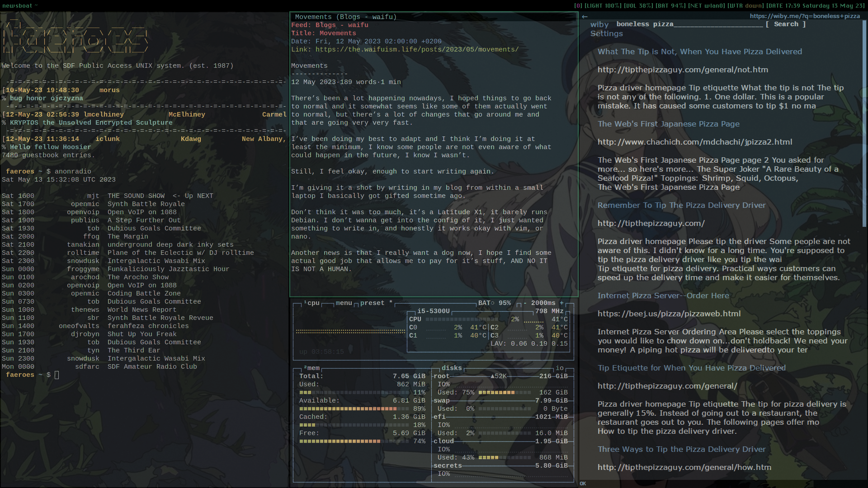Decrease btop update interval with minus

[x=525, y=303]
